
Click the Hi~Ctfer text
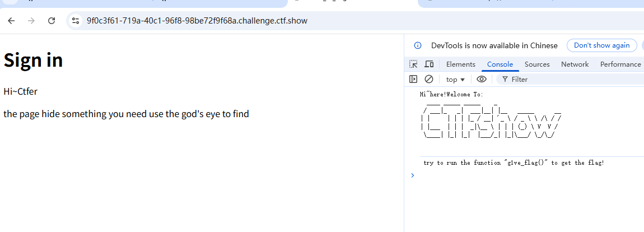coord(21,91)
